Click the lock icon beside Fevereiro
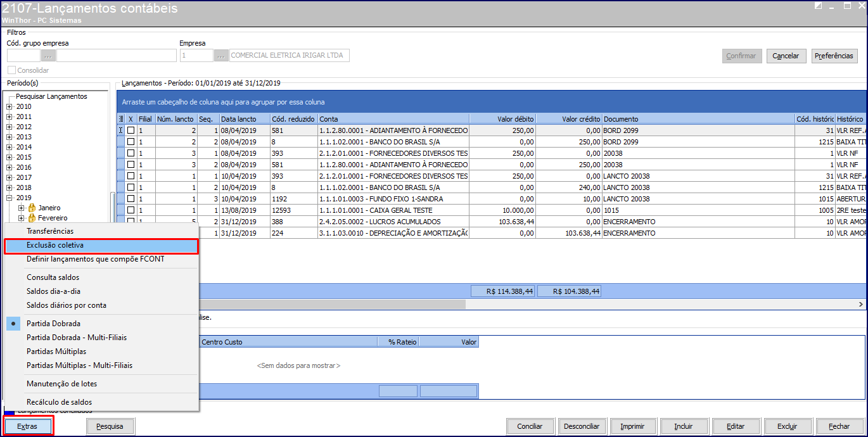Image resolution: width=868 pixels, height=437 pixels. (31, 218)
